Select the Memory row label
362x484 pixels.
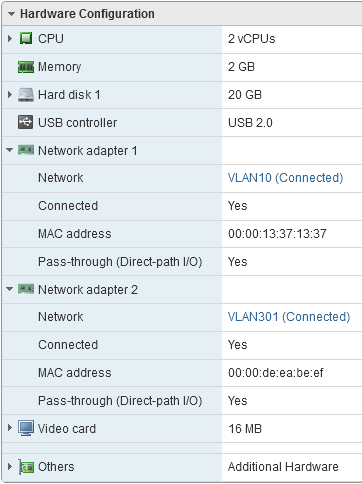(59, 67)
